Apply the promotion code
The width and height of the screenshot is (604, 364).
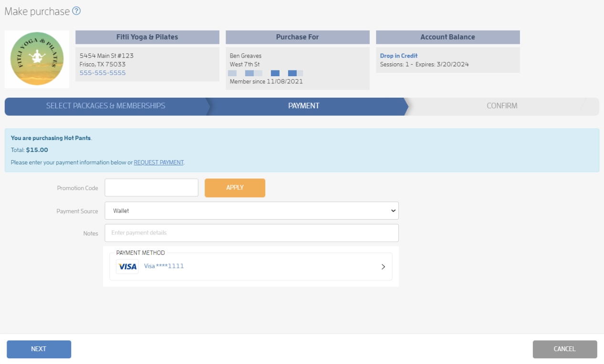(235, 188)
